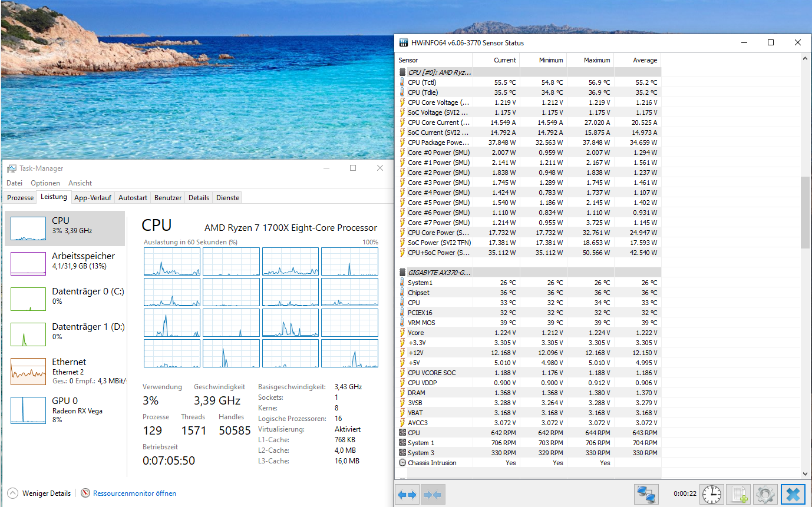Switch to the Autostart tab
812x507 pixels.
point(133,198)
